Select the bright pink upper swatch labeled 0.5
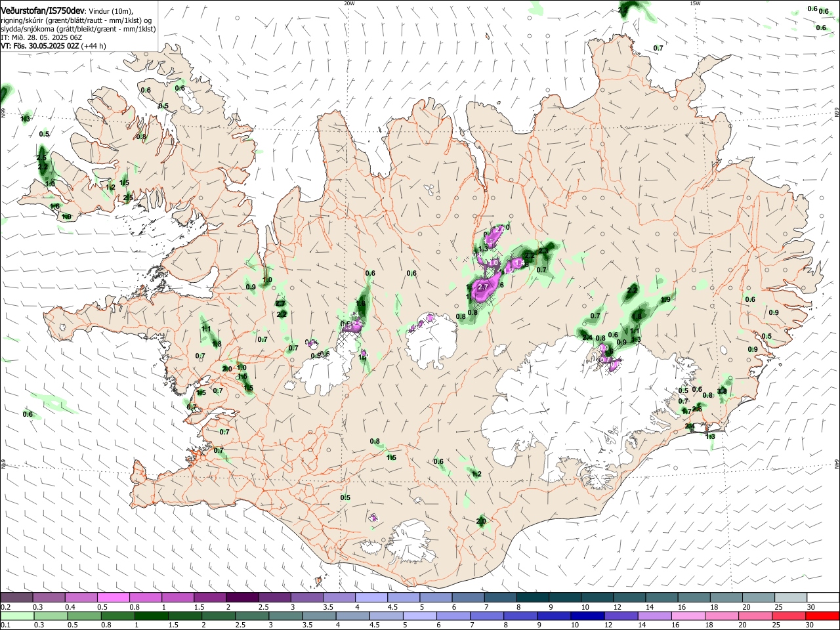840x630 pixels. (114, 597)
